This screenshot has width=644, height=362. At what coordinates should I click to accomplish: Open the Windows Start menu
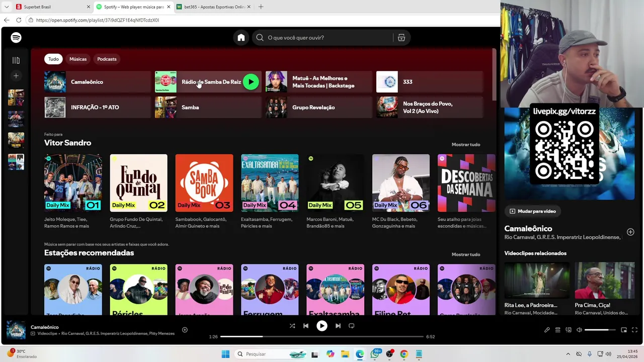[225, 354]
